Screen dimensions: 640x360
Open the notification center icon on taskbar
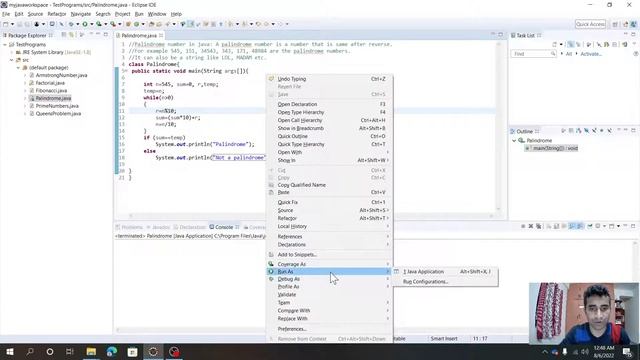point(627,352)
